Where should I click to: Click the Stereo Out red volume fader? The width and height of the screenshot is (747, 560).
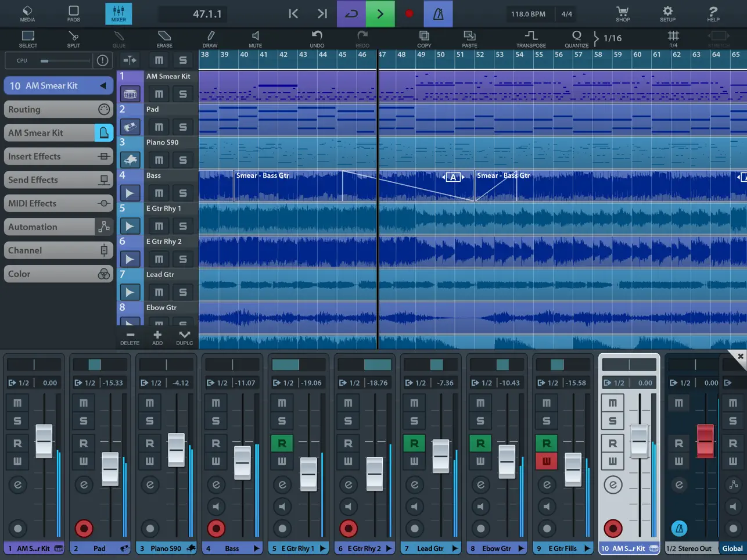(705, 440)
